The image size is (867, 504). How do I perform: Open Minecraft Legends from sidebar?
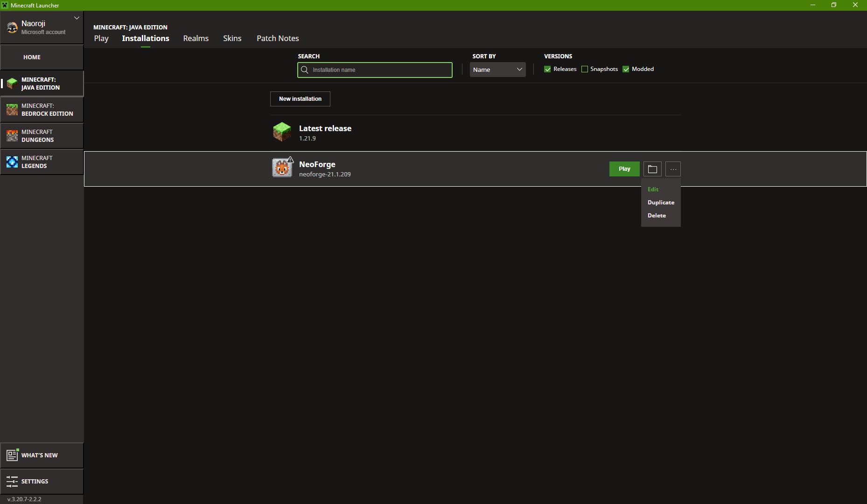(x=42, y=162)
